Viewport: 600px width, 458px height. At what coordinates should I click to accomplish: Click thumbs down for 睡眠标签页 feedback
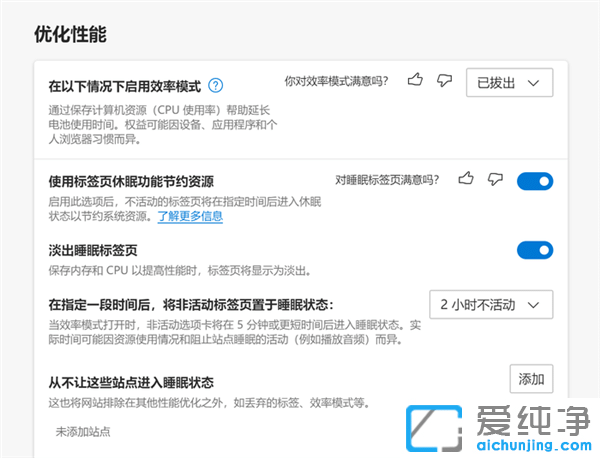[x=493, y=179]
